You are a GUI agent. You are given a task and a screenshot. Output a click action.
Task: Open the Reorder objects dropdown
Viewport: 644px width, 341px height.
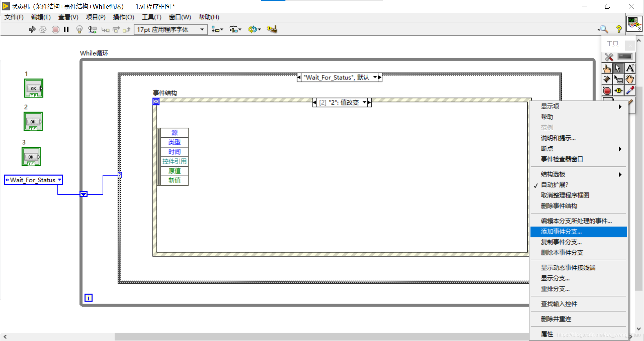(x=255, y=29)
